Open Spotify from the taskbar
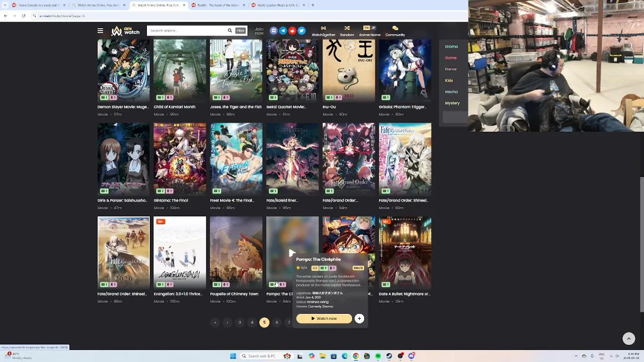Image resolution: width=644 pixels, height=362 pixels. (x=378, y=356)
